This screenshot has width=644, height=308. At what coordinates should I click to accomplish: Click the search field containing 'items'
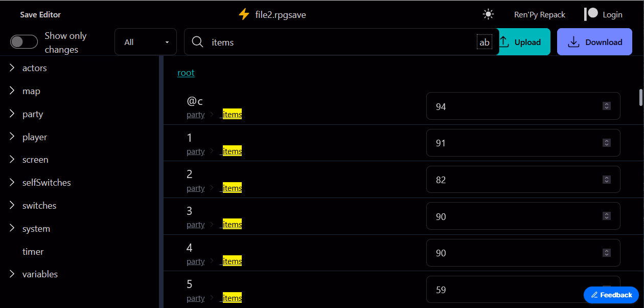(341, 42)
